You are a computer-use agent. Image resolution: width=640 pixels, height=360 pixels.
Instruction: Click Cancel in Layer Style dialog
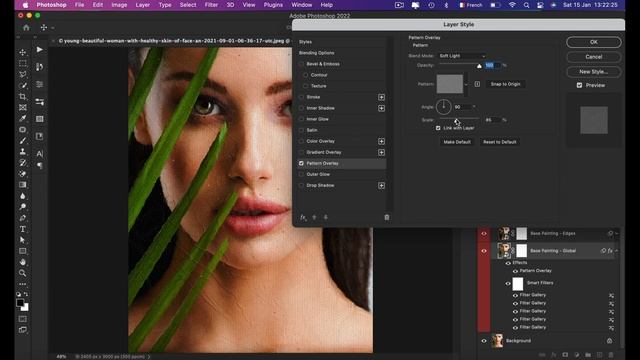click(594, 57)
